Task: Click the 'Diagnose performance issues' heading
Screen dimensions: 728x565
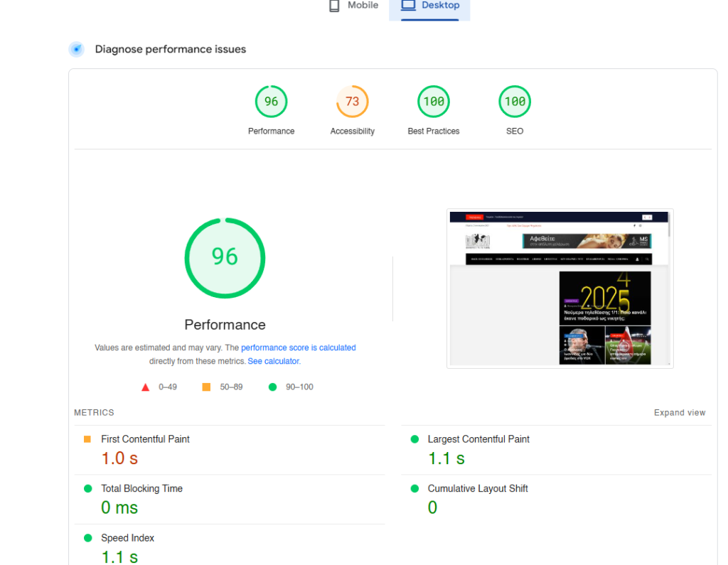Action: pos(171,49)
